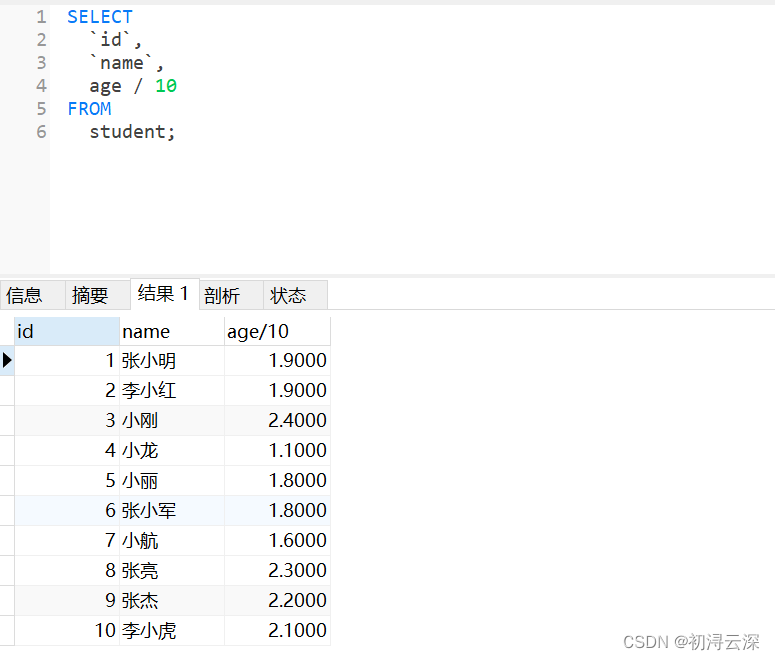Click line number 5 in the gutter
This screenshot has width=775, height=660.
click(42, 109)
